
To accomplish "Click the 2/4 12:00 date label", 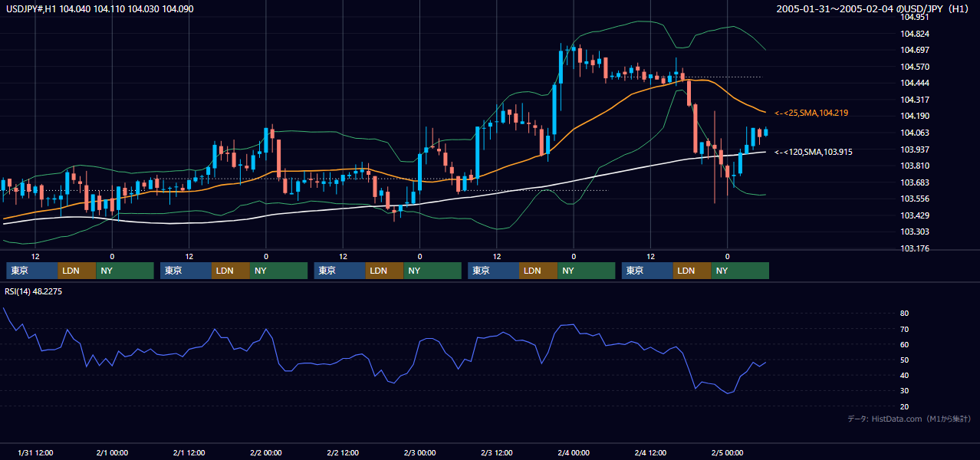I will click(x=650, y=453).
